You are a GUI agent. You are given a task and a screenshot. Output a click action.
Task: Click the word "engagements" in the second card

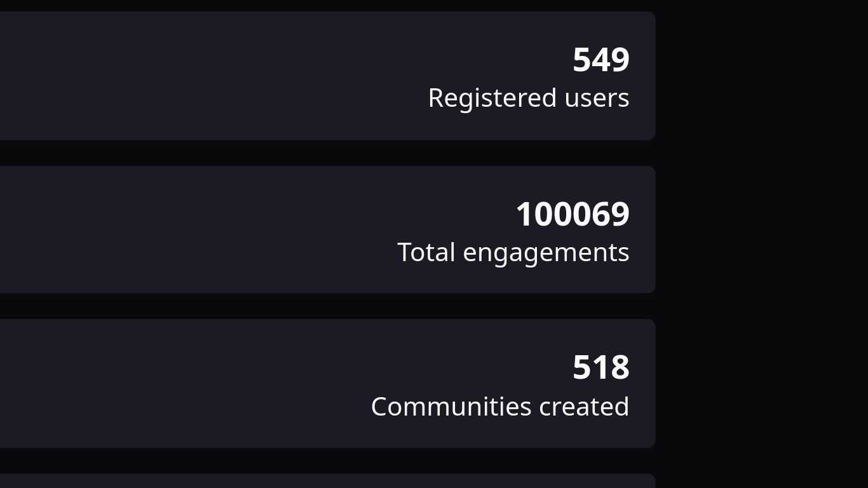(546, 254)
